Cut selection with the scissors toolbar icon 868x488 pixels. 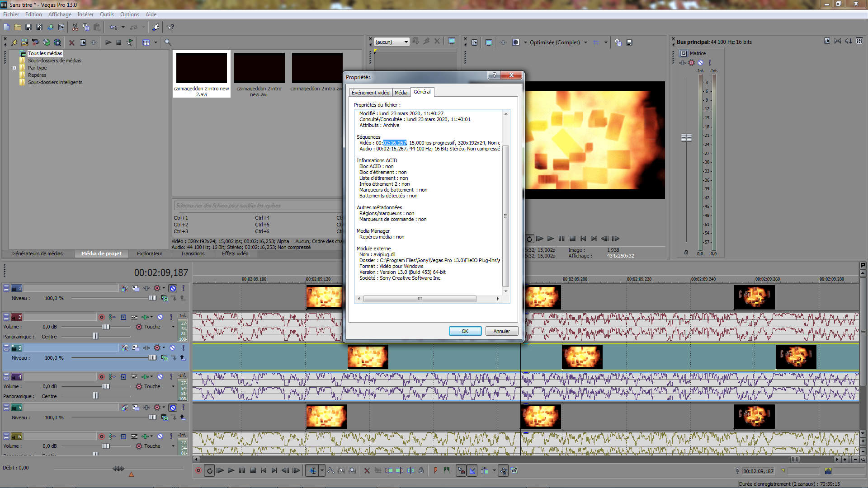(x=75, y=27)
